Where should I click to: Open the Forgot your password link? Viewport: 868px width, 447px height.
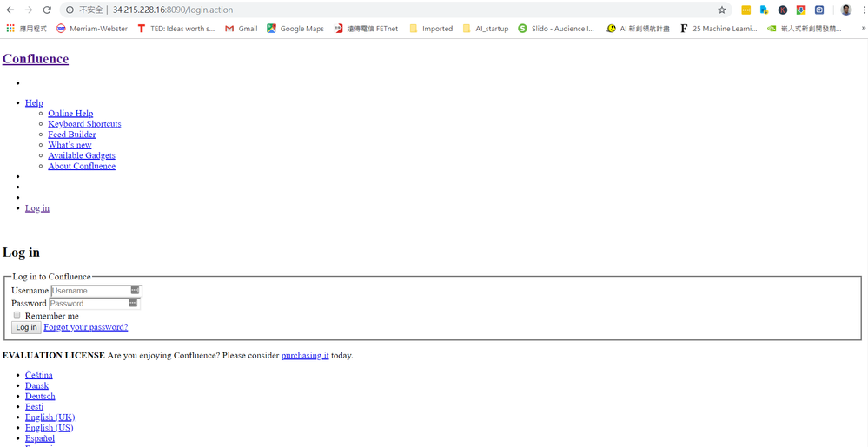pyautogui.click(x=86, y=327)
